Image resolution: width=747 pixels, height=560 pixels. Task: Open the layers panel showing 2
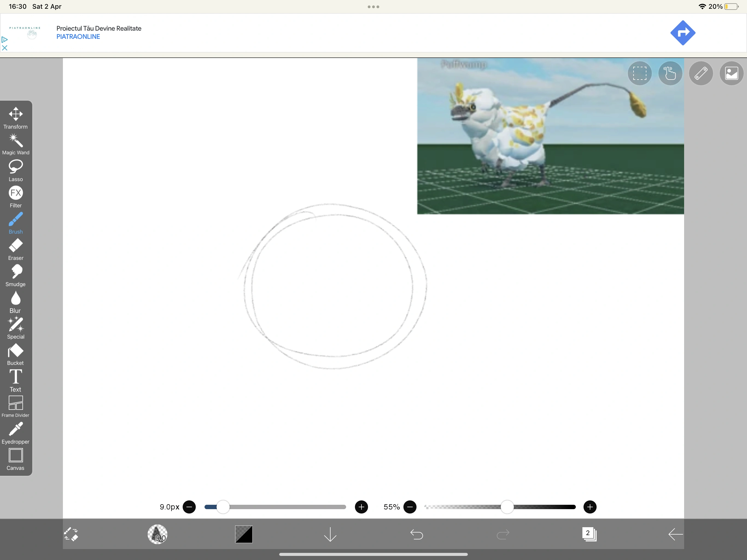589,534
